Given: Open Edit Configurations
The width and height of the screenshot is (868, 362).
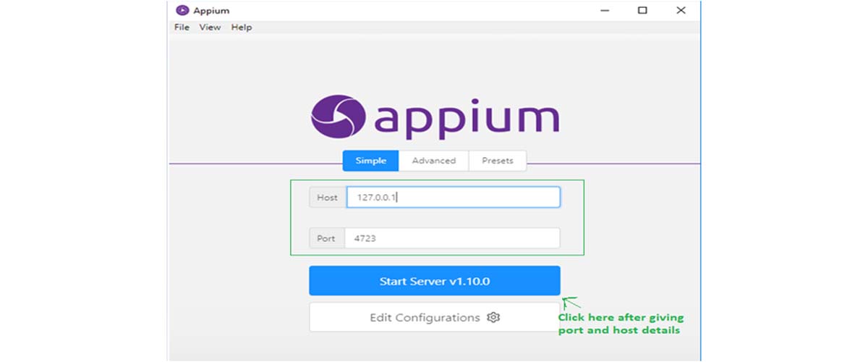Looking at the screenshot, I should pyautogui.click(x=435, y=317).
